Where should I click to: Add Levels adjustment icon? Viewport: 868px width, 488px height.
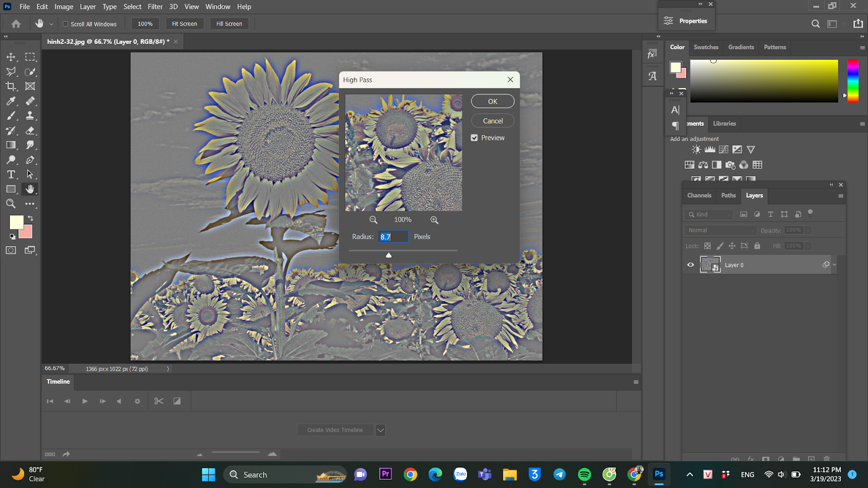click(710, 149)
